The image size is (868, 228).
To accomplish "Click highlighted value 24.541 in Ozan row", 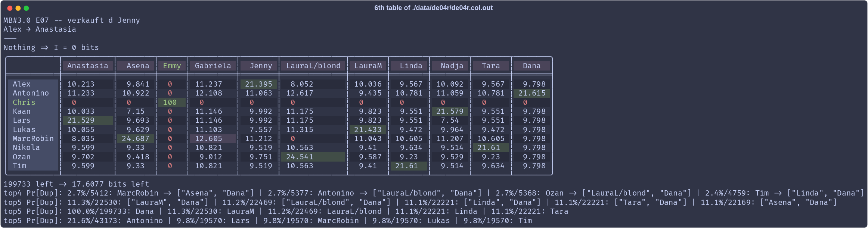I will tap(313, 157).
